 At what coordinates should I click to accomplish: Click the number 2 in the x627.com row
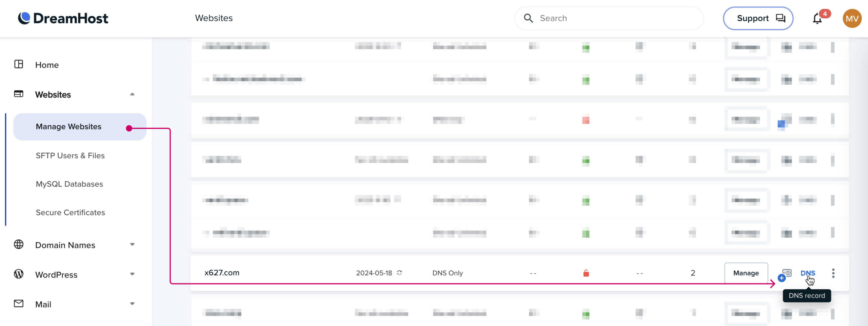click(x=693, y=273)
